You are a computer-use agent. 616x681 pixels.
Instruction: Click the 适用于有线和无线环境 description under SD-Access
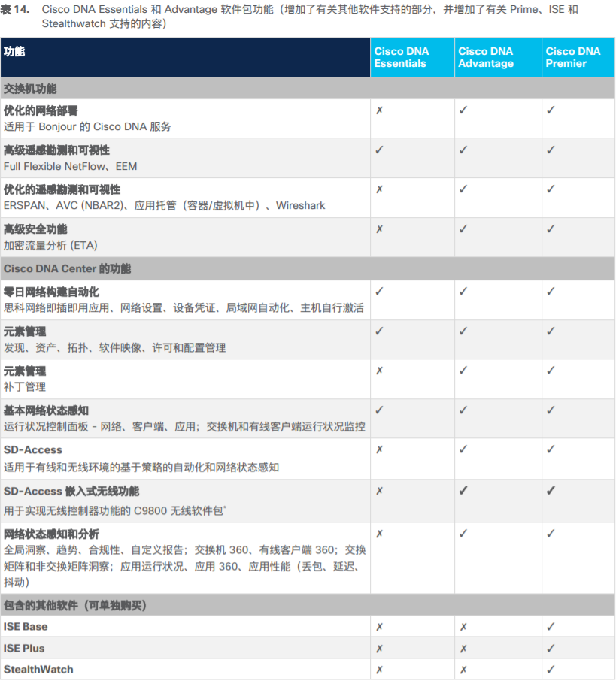point(141,468)
